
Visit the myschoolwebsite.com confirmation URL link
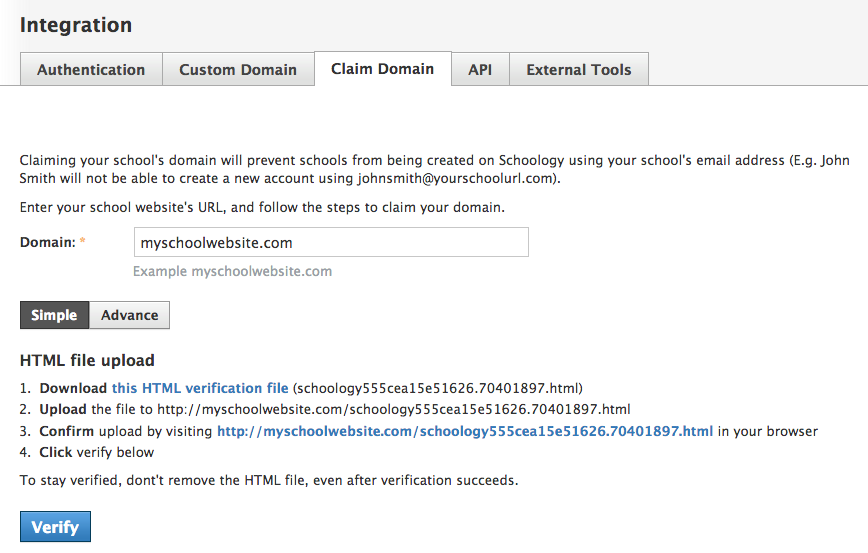[x=465, y=432]
